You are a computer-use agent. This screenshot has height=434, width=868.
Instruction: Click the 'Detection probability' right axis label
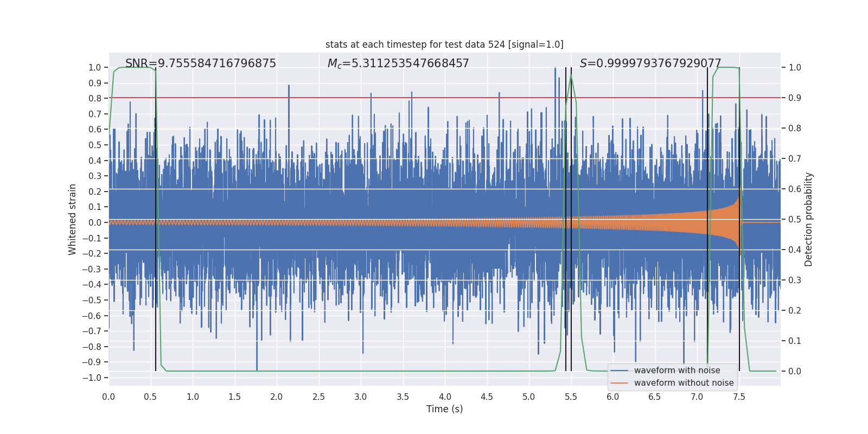pos(808,219)
